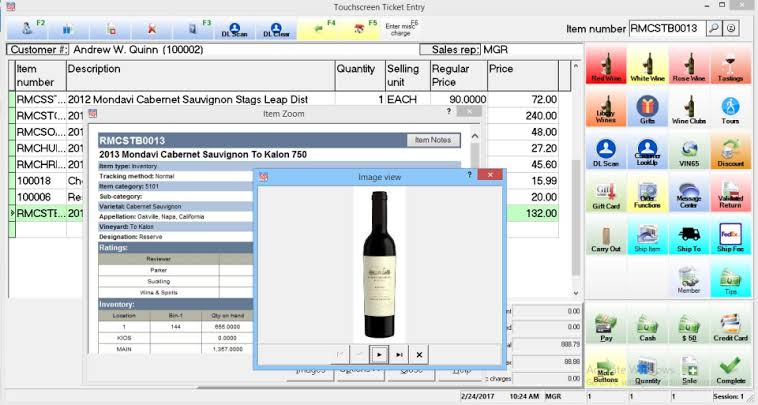Open the Gifts category

pos(648,108)
